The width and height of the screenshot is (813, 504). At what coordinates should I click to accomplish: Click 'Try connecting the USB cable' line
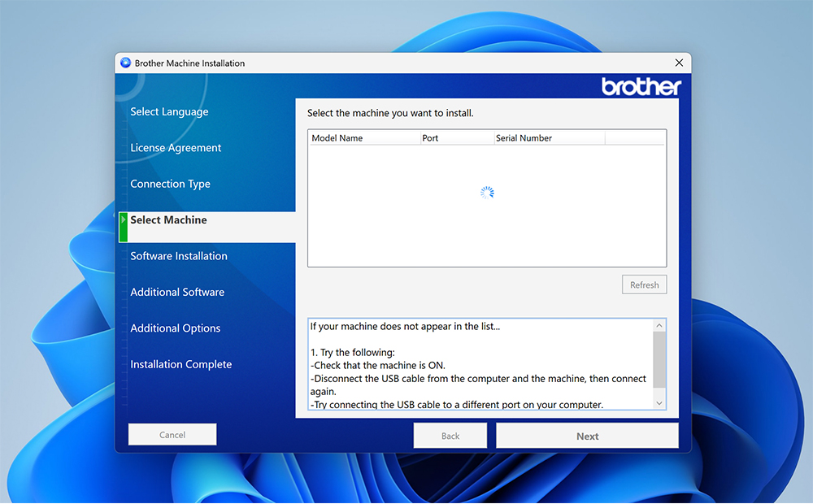[456, 405]
